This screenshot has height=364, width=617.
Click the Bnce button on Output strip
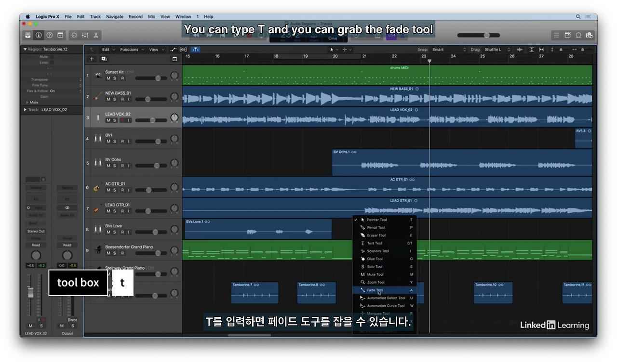[72, 320]
